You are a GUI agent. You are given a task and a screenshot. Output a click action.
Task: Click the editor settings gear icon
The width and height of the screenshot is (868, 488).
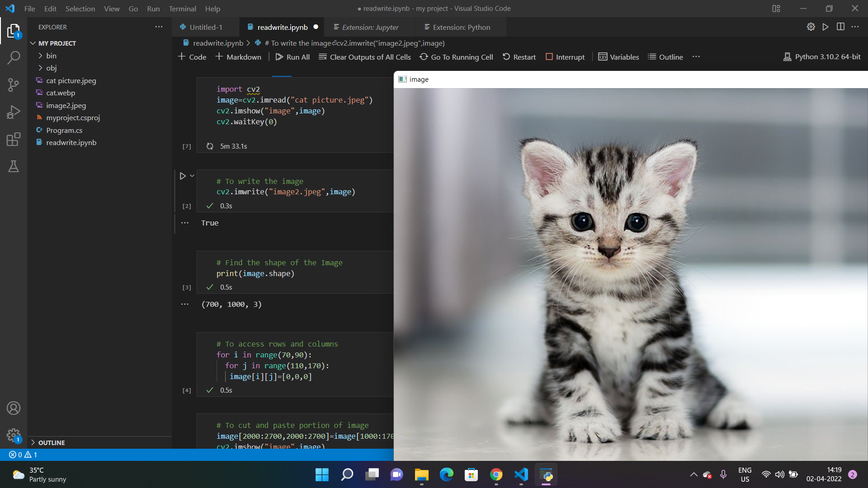tap(811, 27)
